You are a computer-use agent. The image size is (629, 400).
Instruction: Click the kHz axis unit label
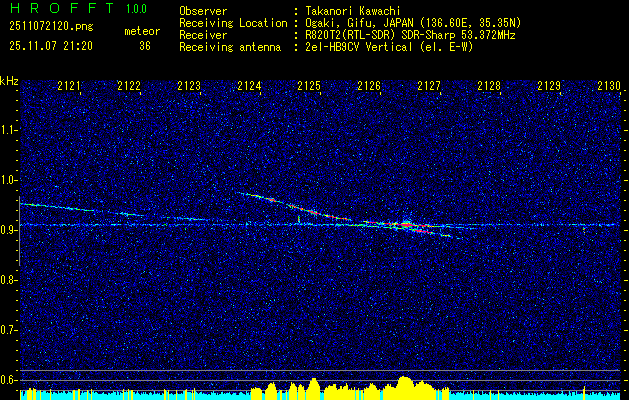9,81
